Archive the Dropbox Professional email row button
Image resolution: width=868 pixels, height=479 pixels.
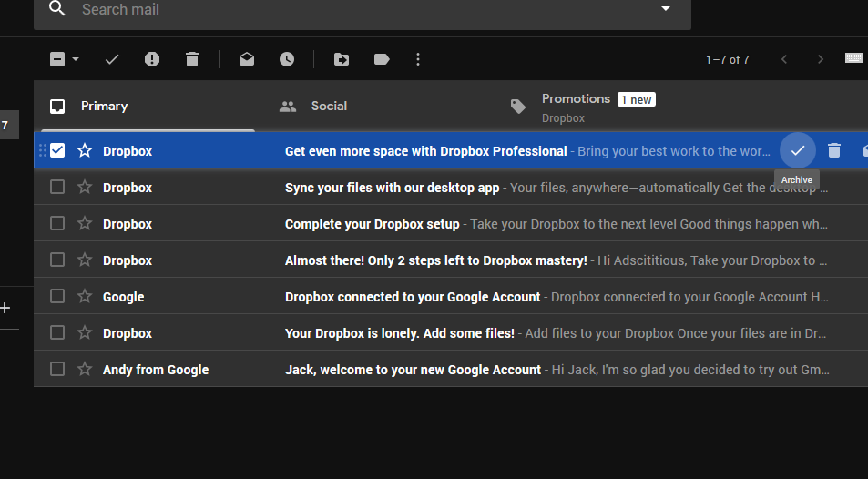tap(798, 150)
